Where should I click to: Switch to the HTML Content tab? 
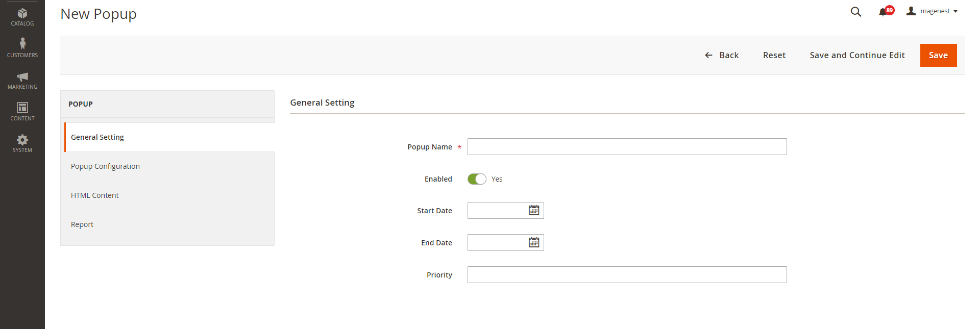(x=94, y=195)
